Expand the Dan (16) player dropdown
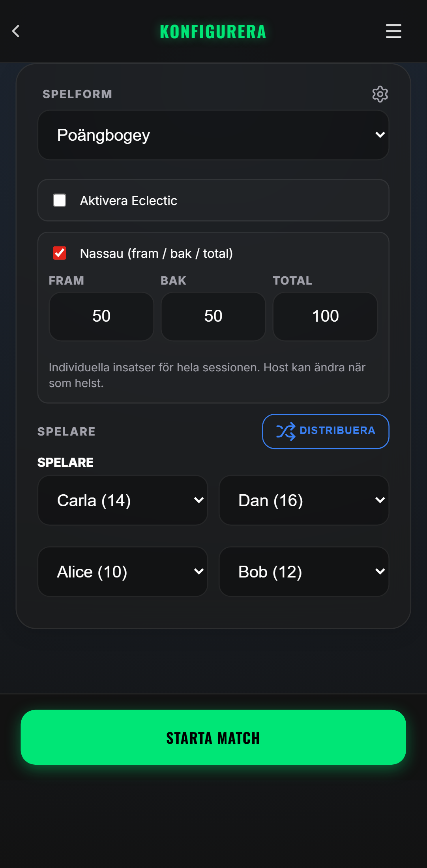This screenshot has height=868, width=427. pyautogui.click(x=304, y=500)
